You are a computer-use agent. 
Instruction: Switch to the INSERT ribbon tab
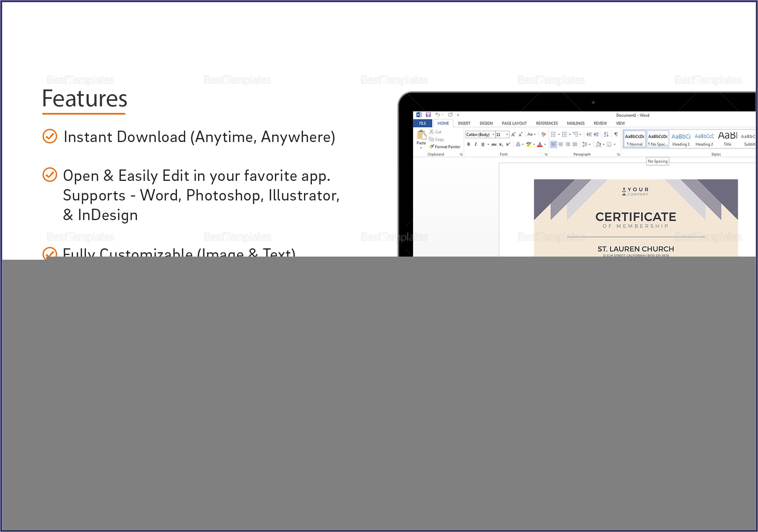point(464,123)
